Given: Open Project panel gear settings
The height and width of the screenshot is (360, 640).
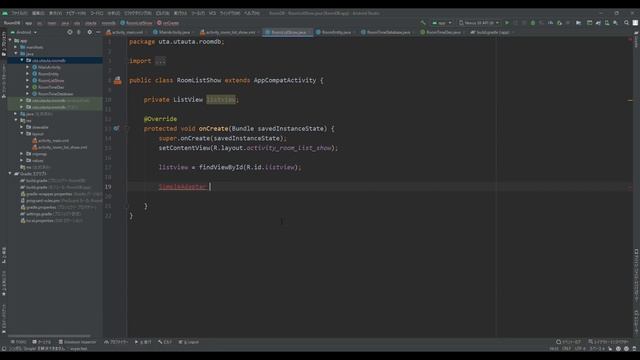Looking at the screenshot, I should coord(90,32).
